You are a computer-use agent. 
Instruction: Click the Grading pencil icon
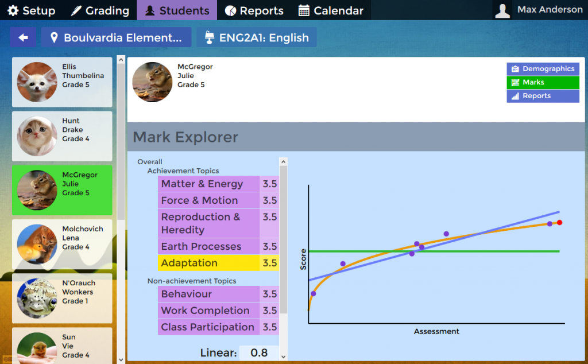click(76, 11)
